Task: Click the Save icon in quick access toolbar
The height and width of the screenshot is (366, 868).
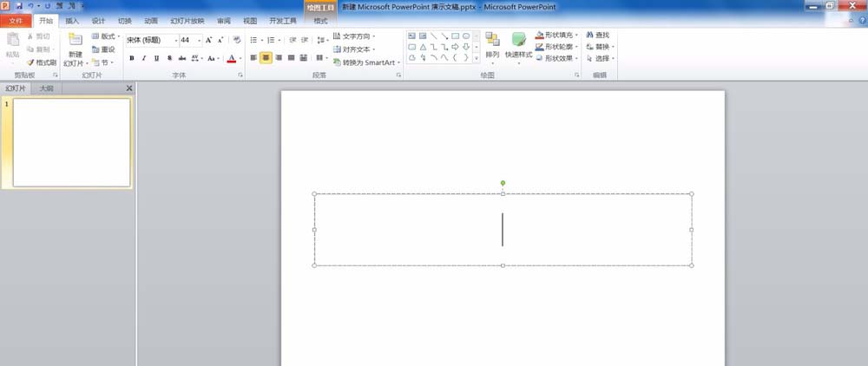Action: point(19,6)
